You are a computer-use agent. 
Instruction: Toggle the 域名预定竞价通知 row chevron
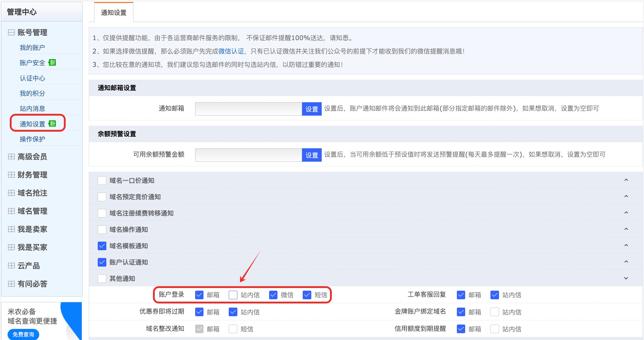point(626,196)
